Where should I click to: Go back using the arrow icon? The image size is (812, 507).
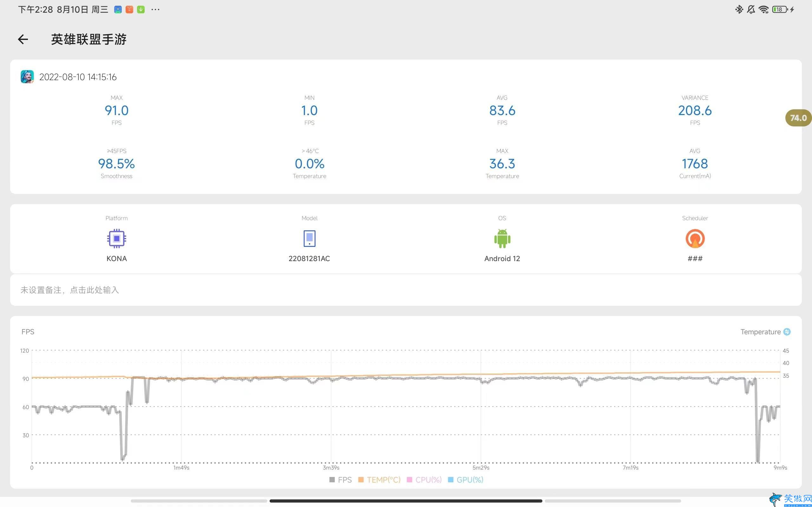coord(23,39)
